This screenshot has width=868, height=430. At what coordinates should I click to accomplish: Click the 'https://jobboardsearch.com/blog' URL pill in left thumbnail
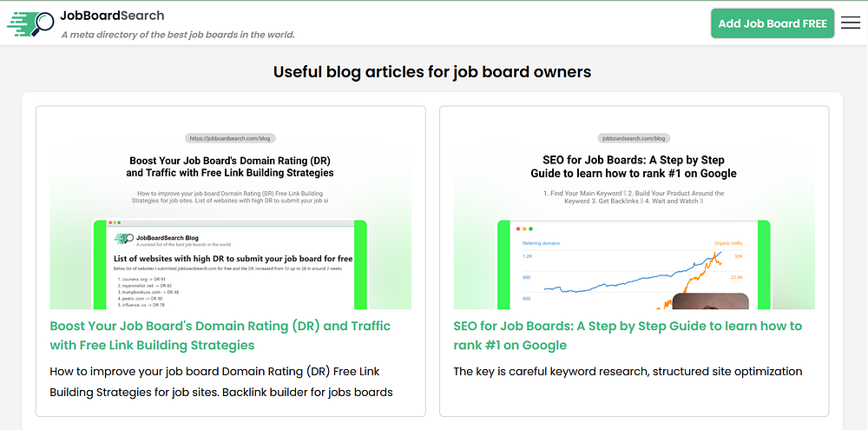(x=231, y=138)
